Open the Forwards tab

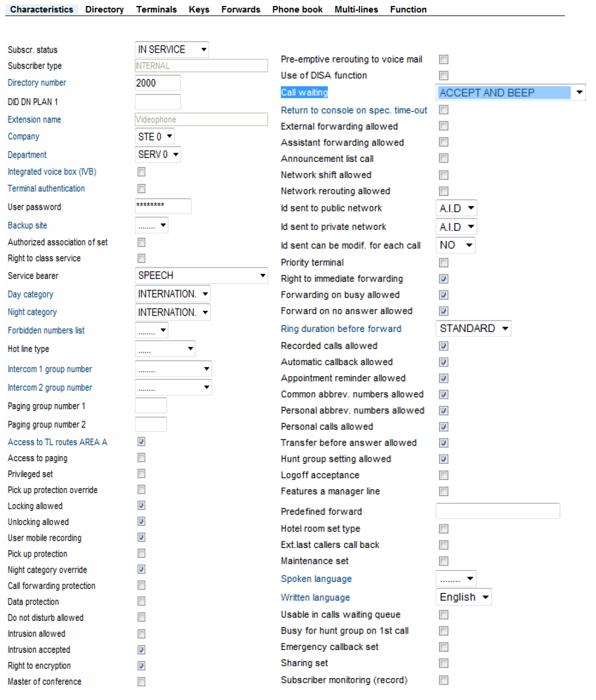(x=240, y=9)
